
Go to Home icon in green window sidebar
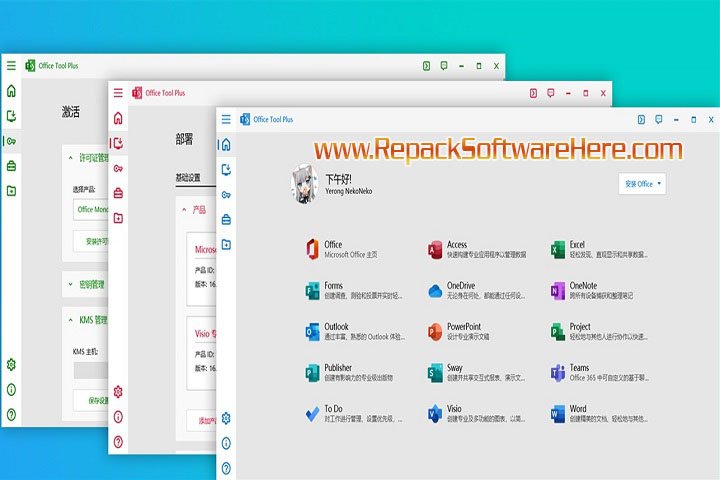click(11, 91)
